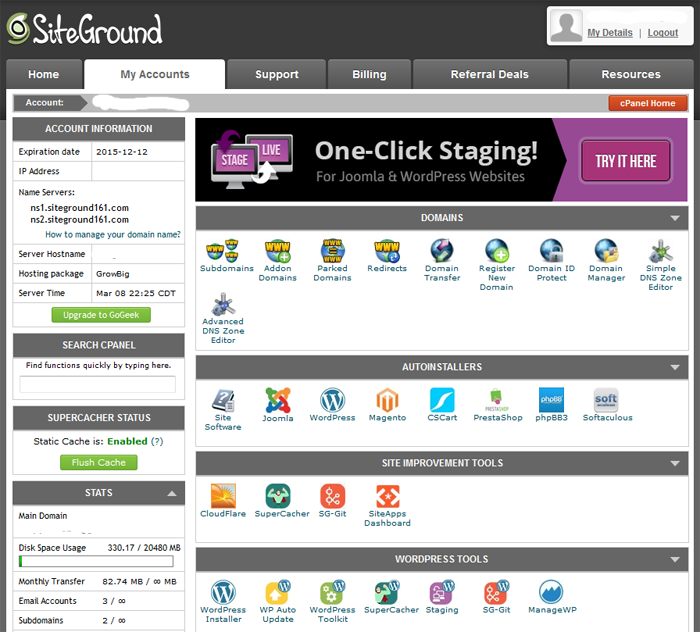Open the My Details link

pos(610,33)
